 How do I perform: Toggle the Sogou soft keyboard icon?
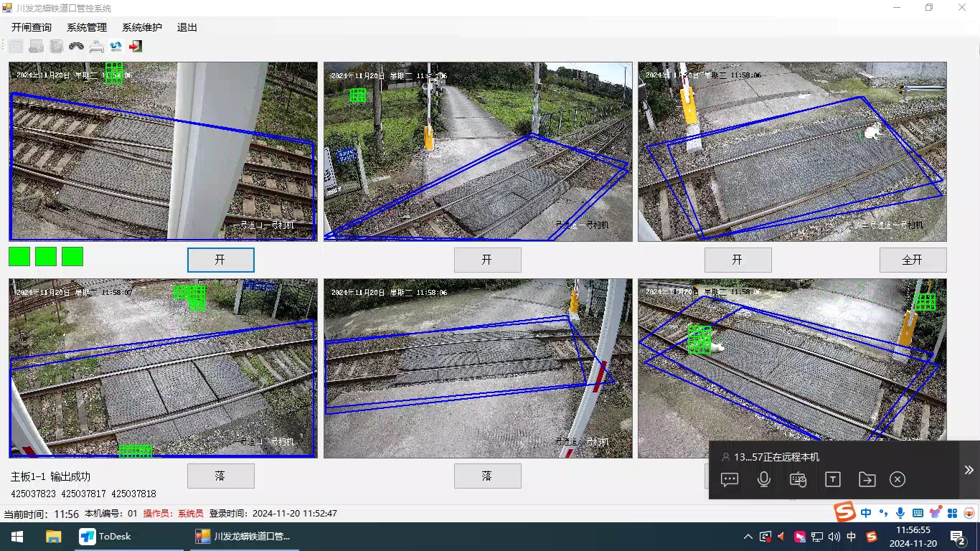click(x=918, y=513)
